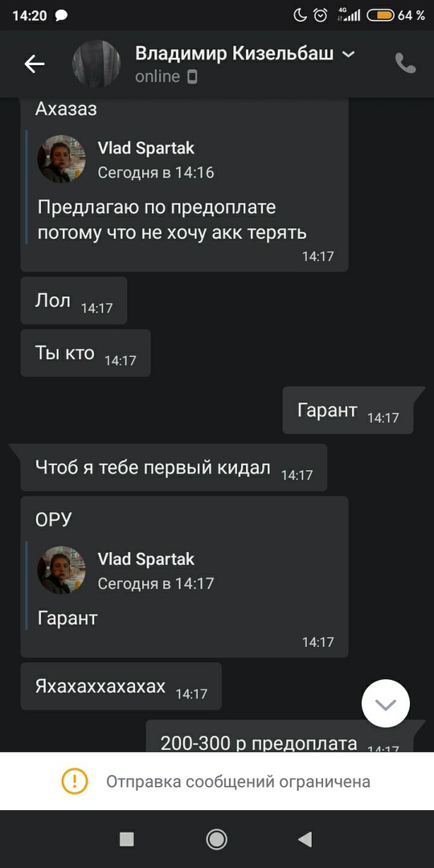
Task: Select the 'Ты кто' message
Action: pyautogui.click(x=85, y=353)
